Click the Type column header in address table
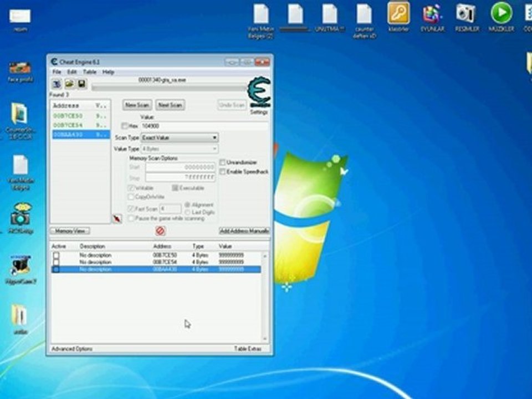The width and height of the screenshot is (532, 399). coord(198,246)
